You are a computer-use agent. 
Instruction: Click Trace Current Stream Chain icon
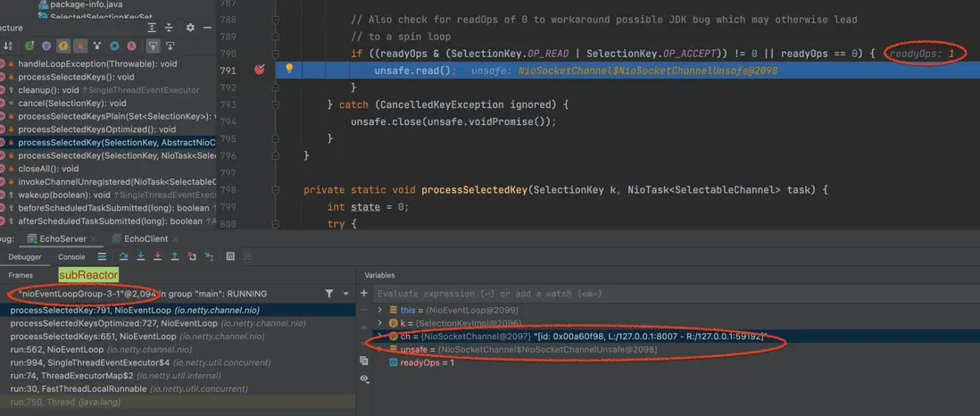point(248,256)
